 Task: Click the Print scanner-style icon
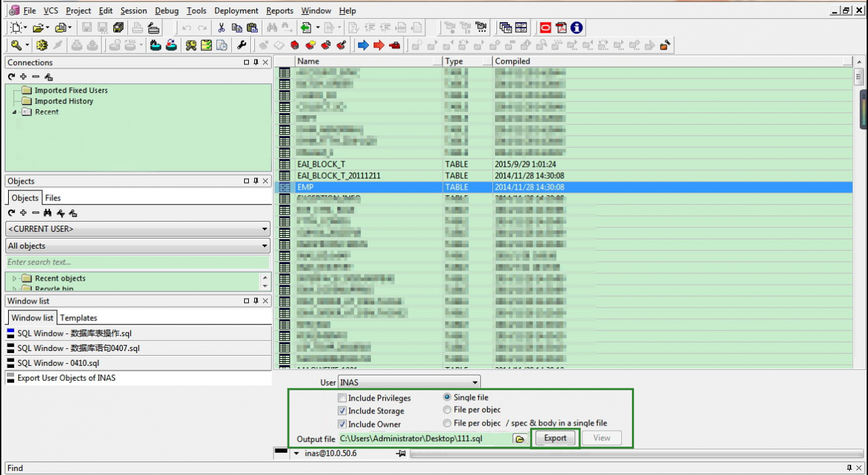138,28
